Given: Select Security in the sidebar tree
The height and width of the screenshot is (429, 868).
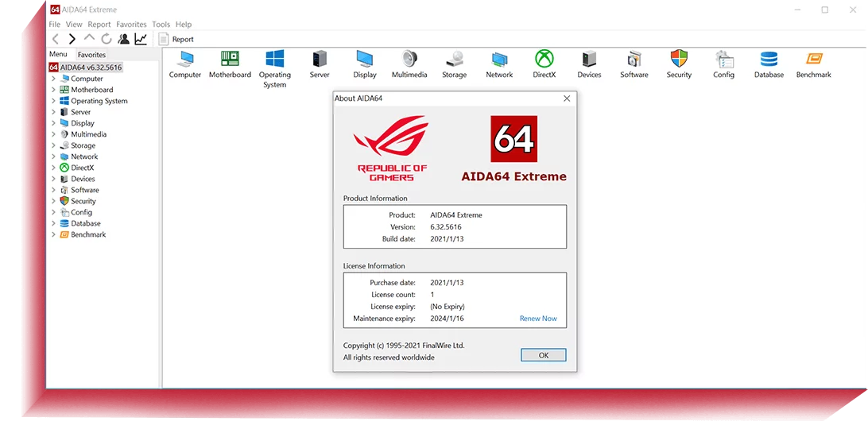Looking at the screenshot, I should (83, 201).
